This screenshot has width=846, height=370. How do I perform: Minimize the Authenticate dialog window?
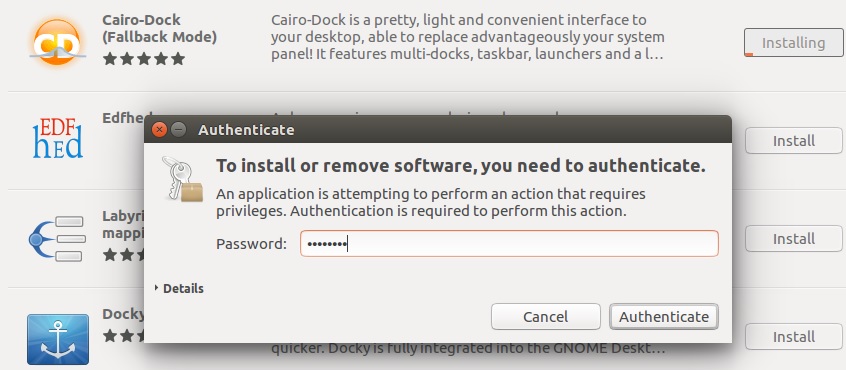178,130
